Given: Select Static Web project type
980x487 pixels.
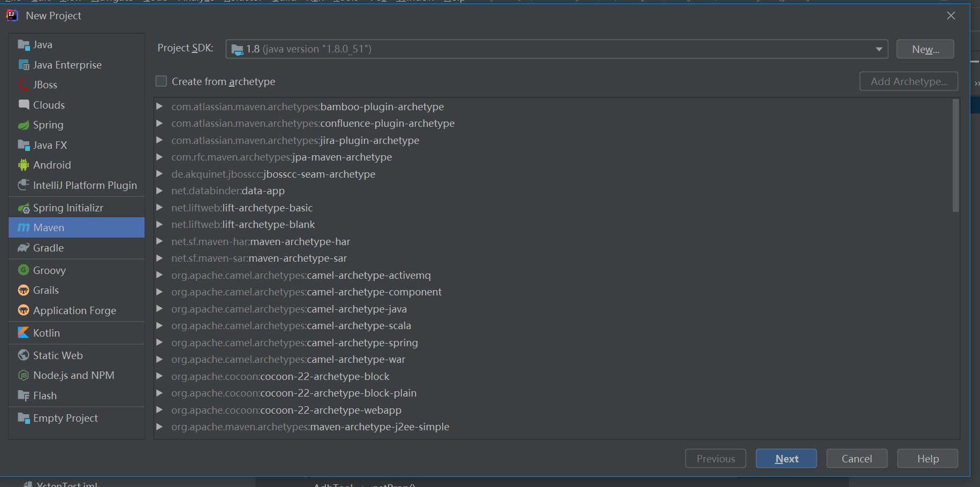Looking at the screenshot, I should pos(77,355).
